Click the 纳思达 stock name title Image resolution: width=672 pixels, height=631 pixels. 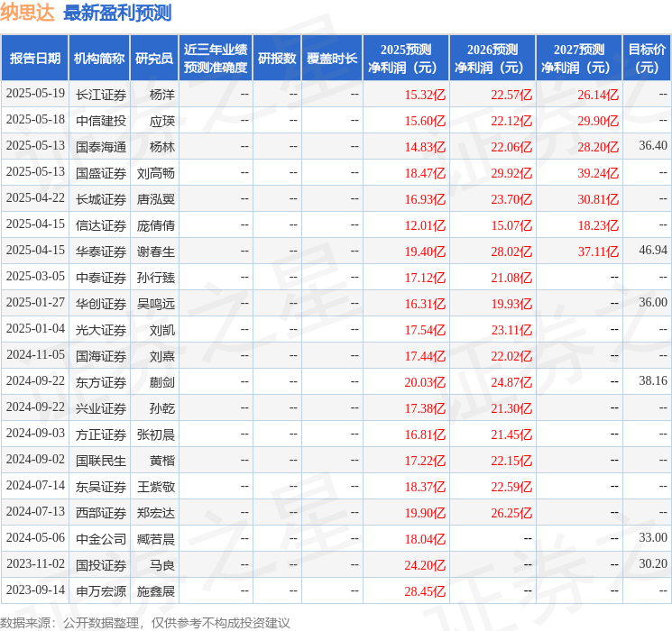click(x=27, y=13)
